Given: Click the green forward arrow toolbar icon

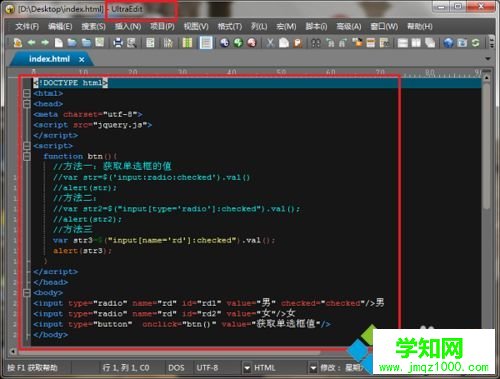Looking at the screenshot, I should pos(45,43).
